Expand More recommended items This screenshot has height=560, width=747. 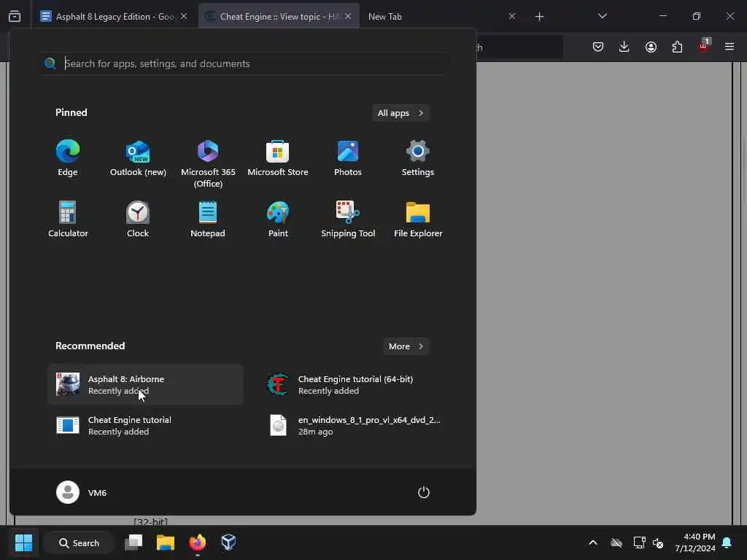tap(406, 346)
